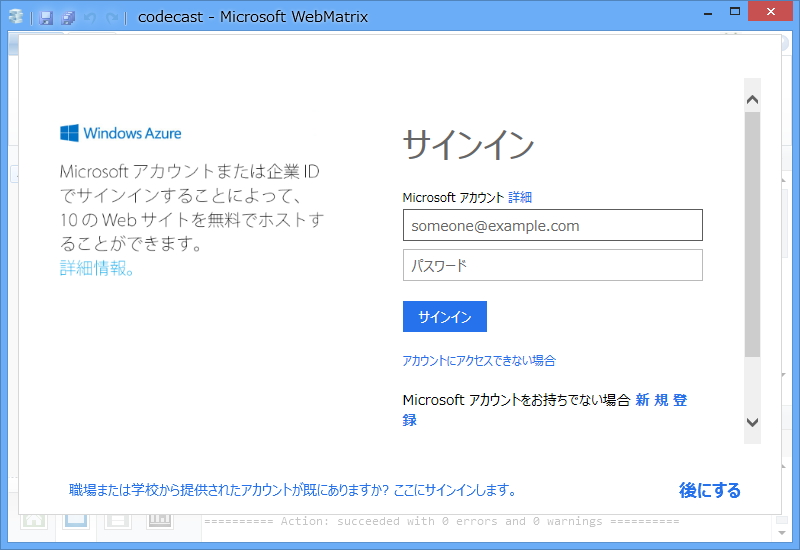Click the Undo arrow in the title bar

click(90, 18)
